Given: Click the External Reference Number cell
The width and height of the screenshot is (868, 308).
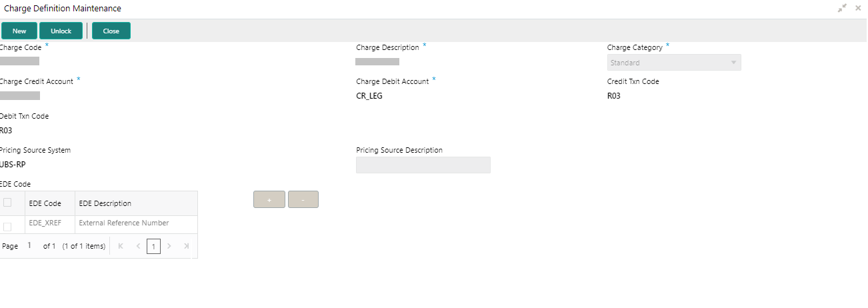Looking at the screenshot, I should point(124,223).
